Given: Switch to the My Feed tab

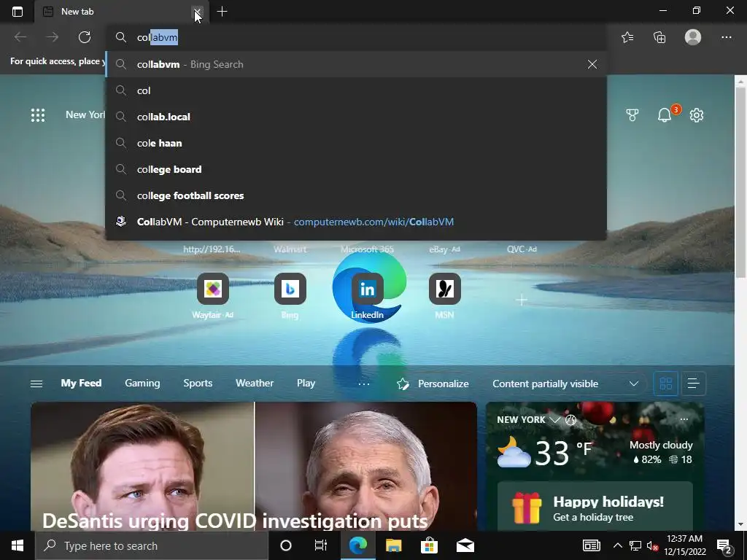Looking at the screenshot, I should pos(81,383).
